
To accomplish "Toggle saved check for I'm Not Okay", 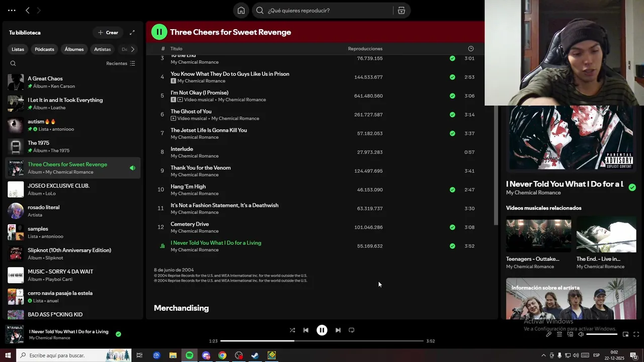I will [x=452, y=96].
